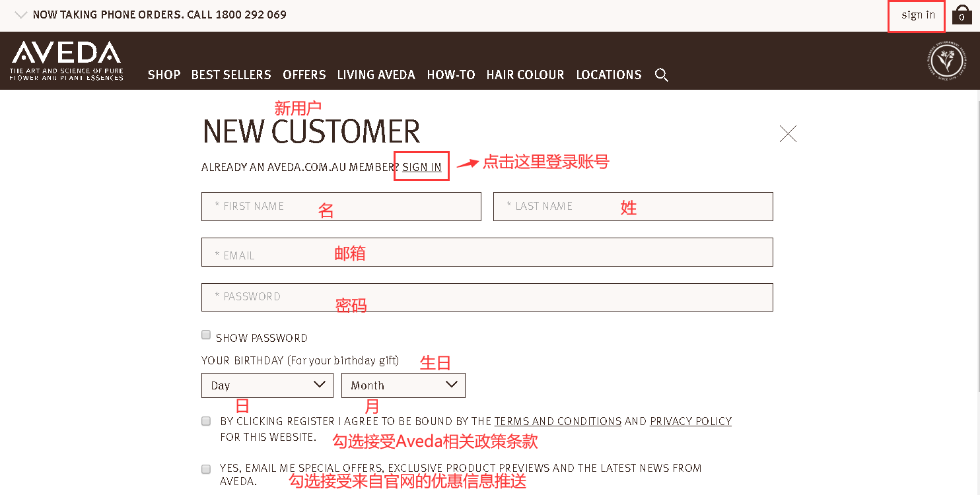980x495 pixels.
Task: Go to Best Sellers menu item
Action: click(231, 75)
